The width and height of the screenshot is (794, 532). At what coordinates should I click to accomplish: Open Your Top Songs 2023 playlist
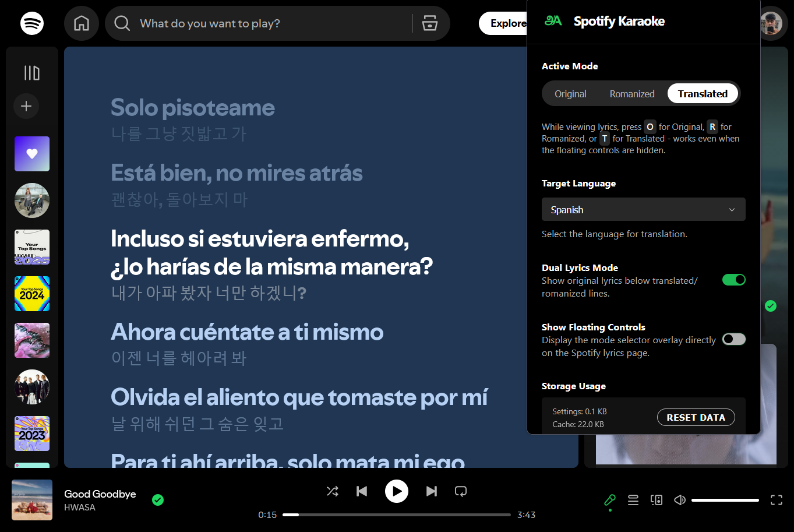click(32, 434)
